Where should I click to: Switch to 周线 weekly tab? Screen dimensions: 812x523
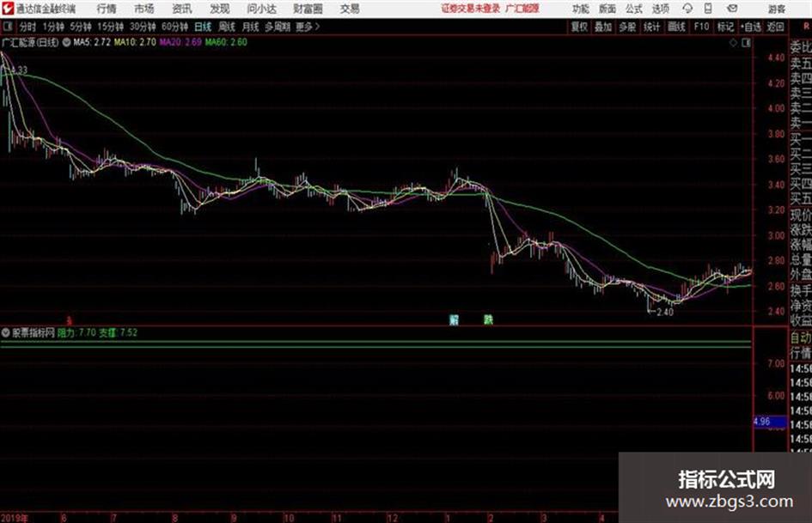coord(227,27)
